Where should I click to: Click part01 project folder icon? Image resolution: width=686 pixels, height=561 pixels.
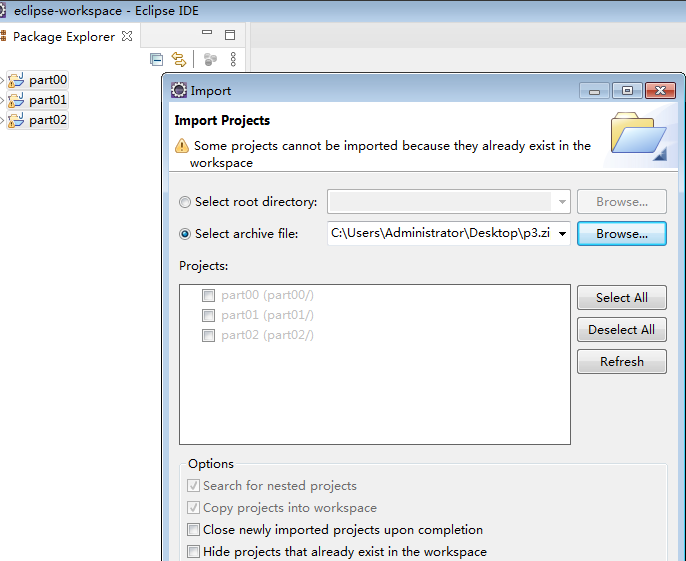(x=16, y=100)
